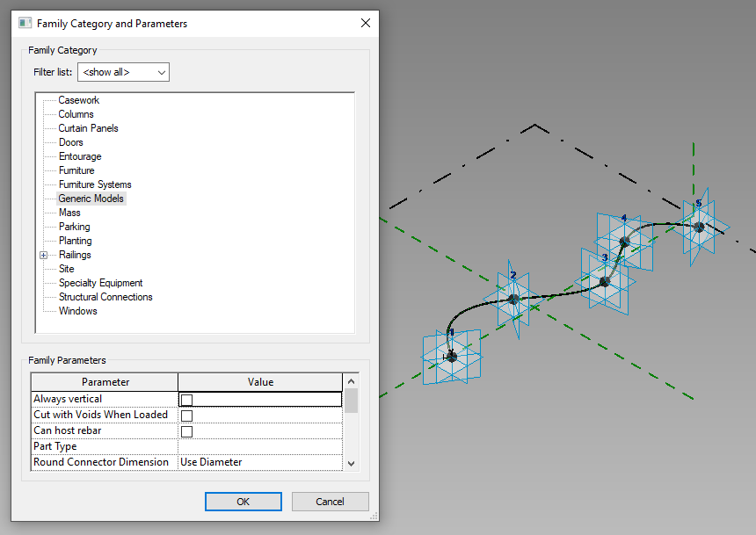Select Doors category
This screenshot has width=756, height=535.
pos(71,142)
